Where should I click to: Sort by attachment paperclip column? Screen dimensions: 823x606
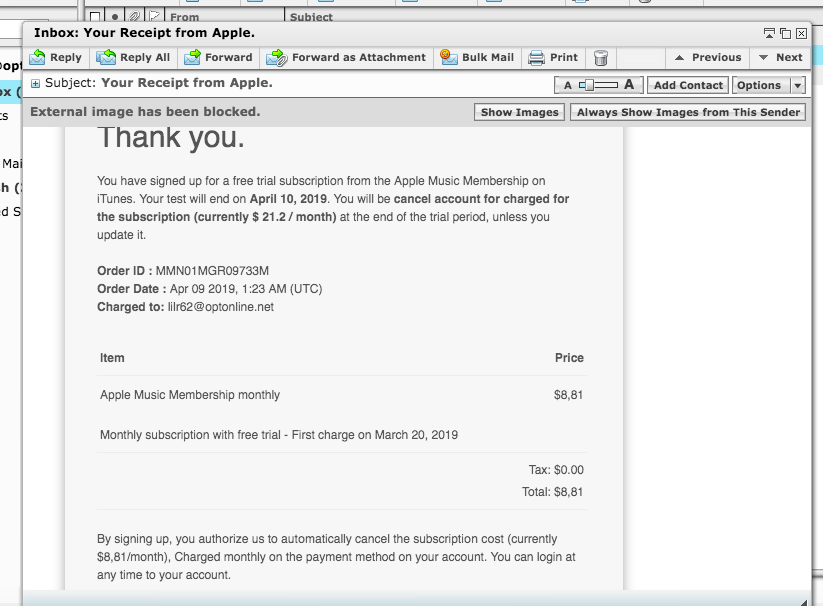click(134, 16)
